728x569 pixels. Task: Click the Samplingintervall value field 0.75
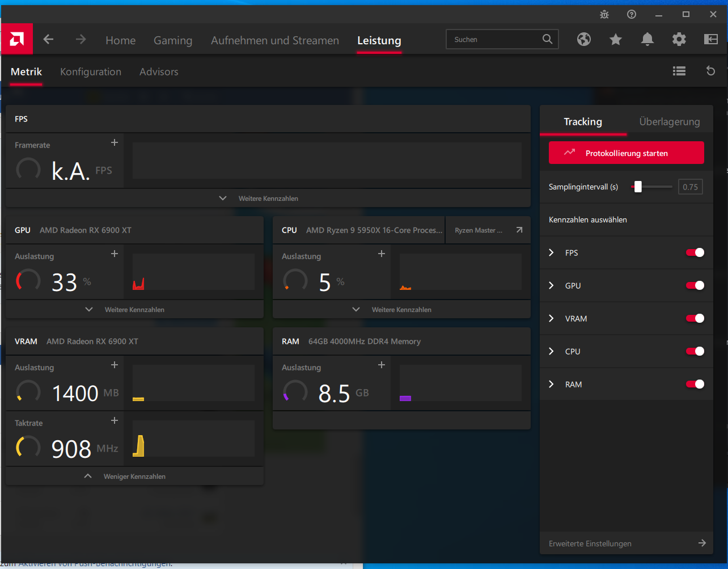click(x=691, y=187)
